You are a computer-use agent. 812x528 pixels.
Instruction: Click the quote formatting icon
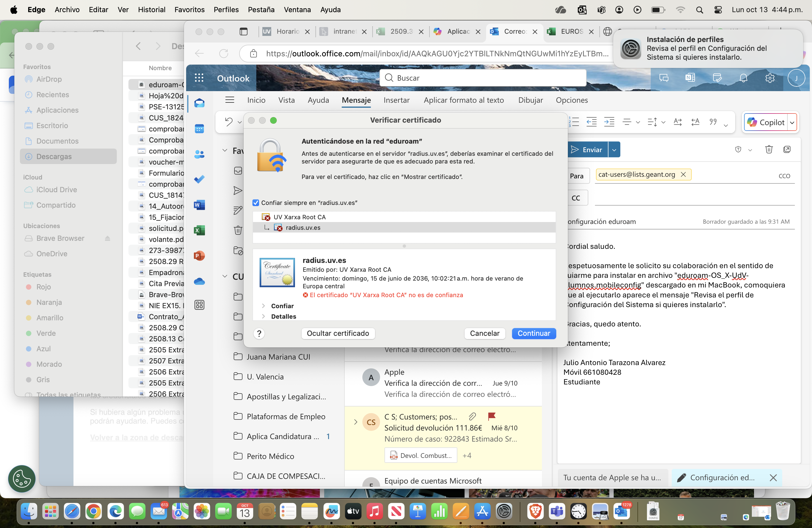(x=713, y=122)
